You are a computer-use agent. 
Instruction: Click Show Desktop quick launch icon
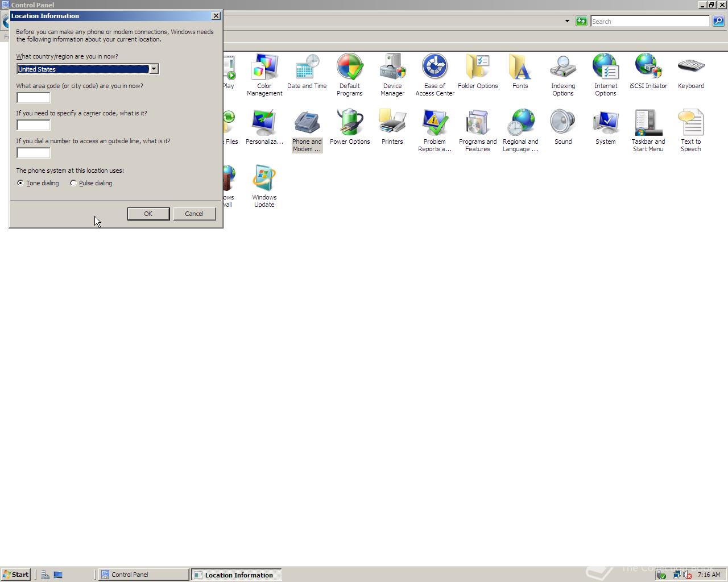[58, 575]
